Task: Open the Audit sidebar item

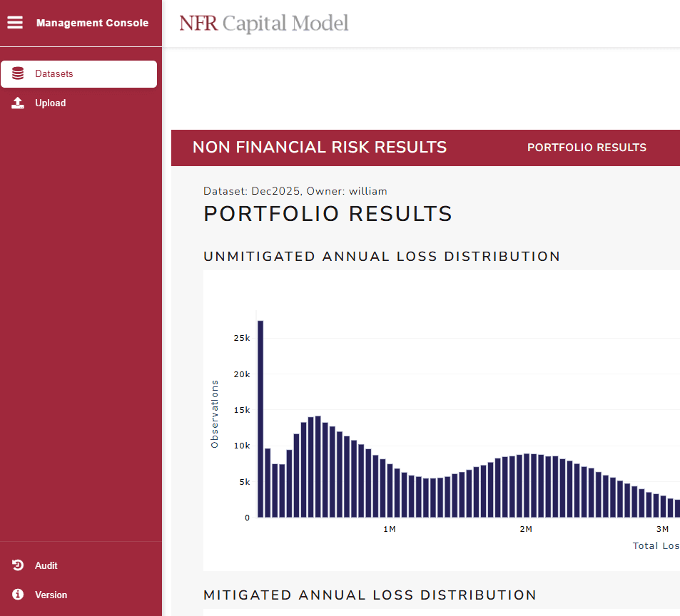Action: point(79,565)
